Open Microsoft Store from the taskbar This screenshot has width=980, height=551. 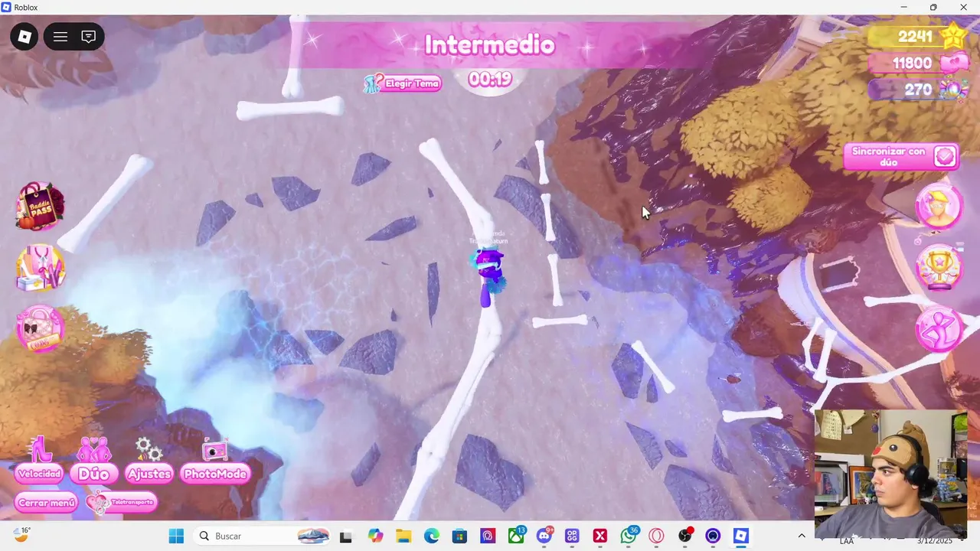459,536
